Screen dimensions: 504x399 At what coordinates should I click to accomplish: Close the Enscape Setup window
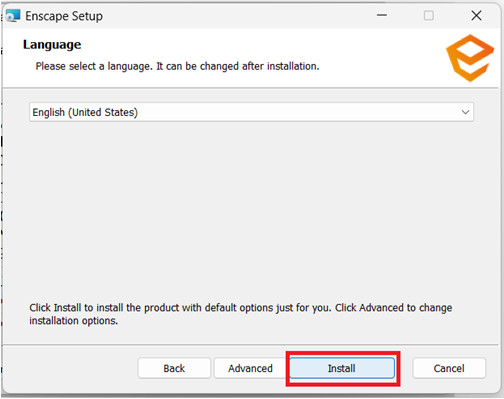click(x=476, y=15)
